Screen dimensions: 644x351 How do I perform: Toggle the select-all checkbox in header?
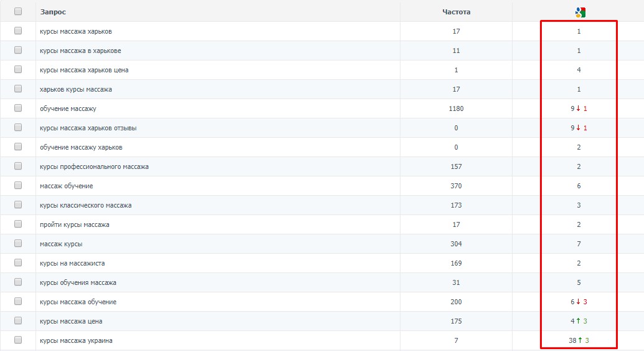[x=18, y=11]
